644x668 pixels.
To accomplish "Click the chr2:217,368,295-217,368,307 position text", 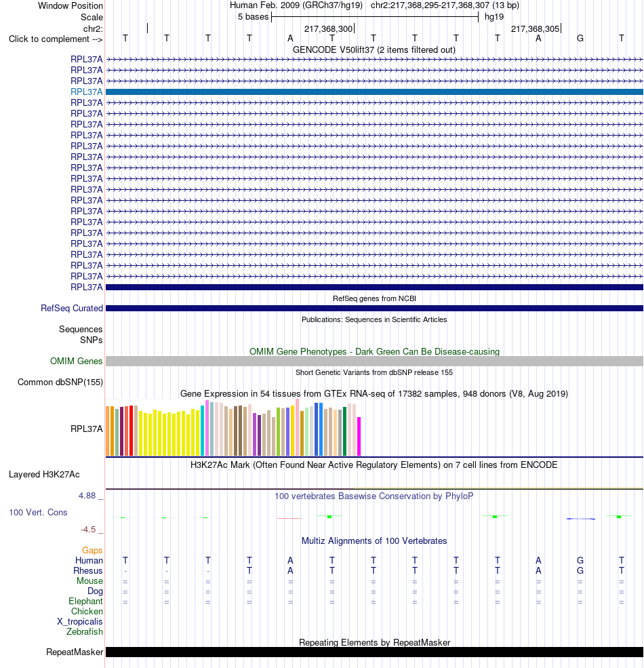I will tap(429, 5).
